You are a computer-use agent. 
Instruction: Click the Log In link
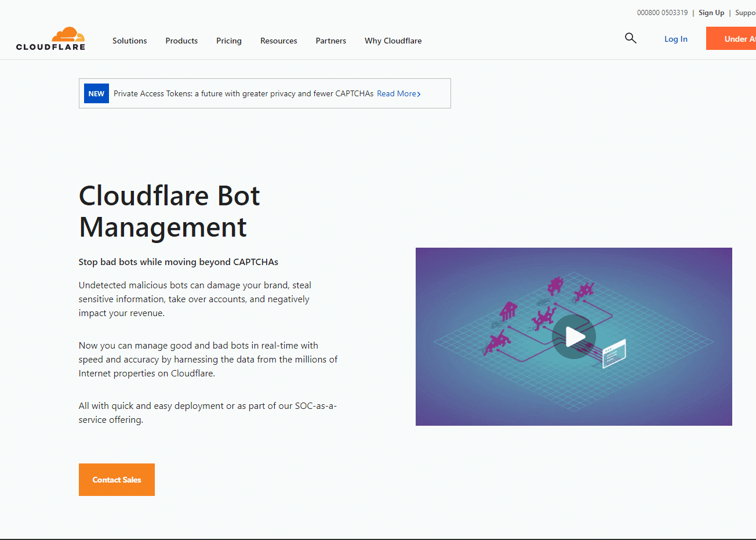pyautogui.click(x=675, y=39)
